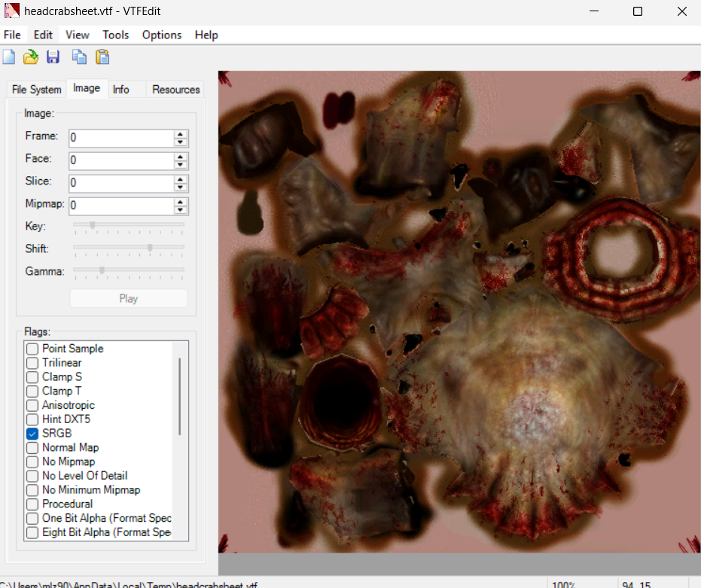Click the Frame number input field

[x=121, y=138]
